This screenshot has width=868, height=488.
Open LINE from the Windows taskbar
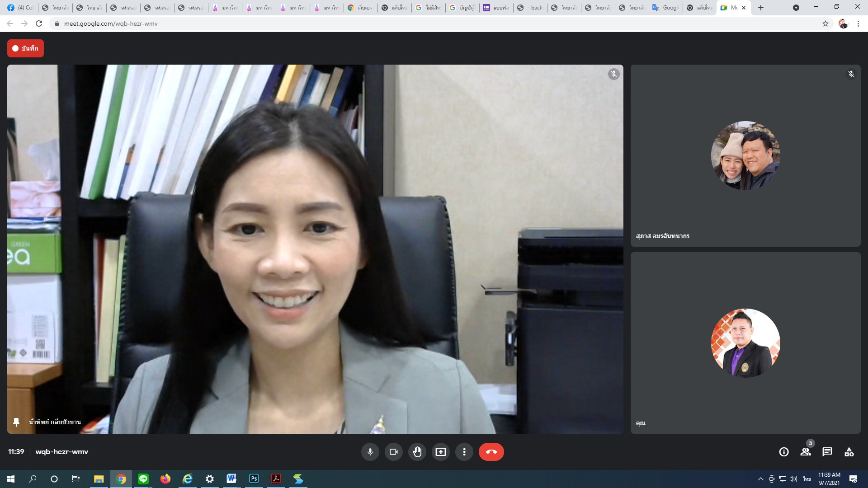143,479
